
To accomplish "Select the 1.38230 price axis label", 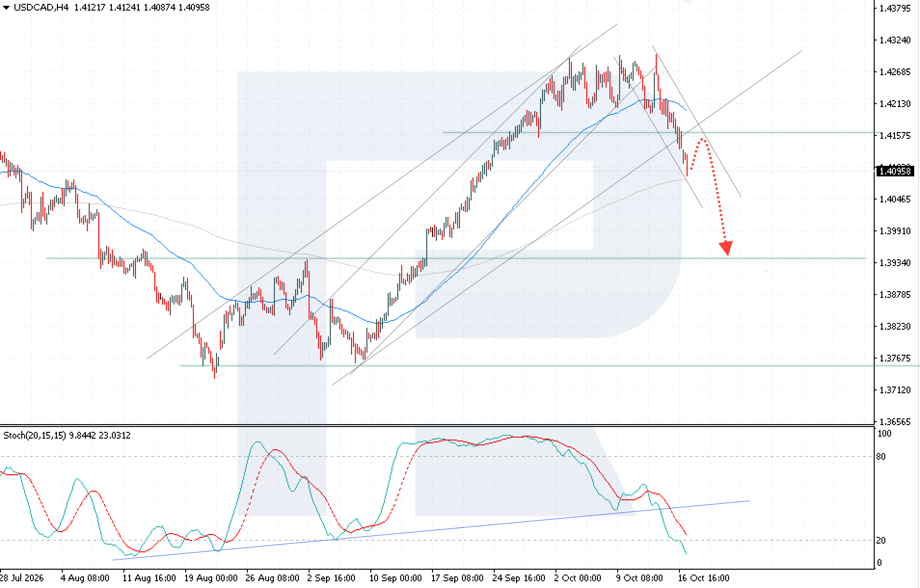I will (895, 326).
